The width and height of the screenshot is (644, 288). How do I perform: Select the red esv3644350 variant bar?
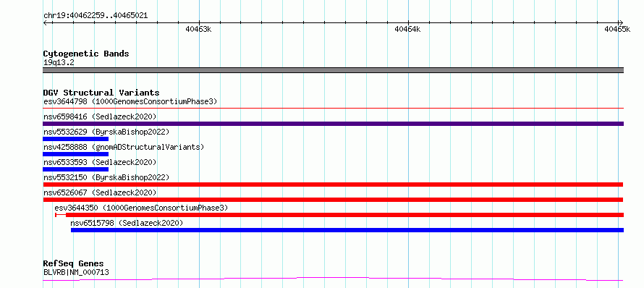pos(339,215)
